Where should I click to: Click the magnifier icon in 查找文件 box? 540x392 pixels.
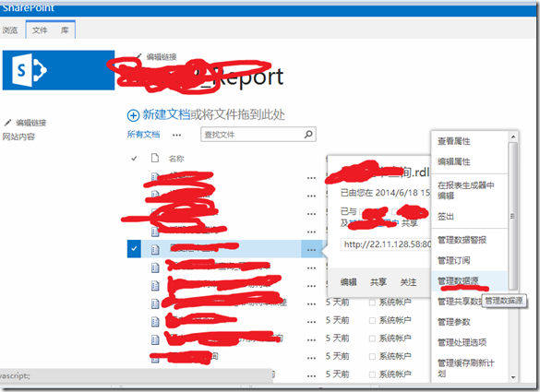[308, 135]
